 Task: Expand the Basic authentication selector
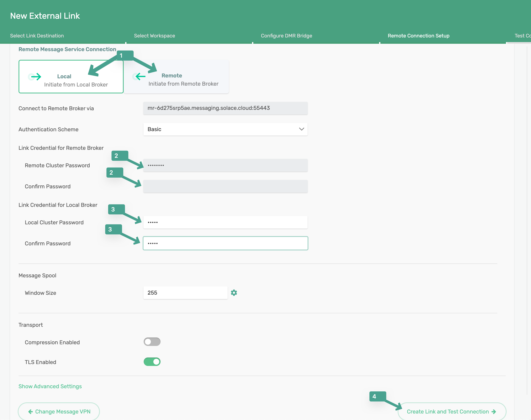(225, 129)
